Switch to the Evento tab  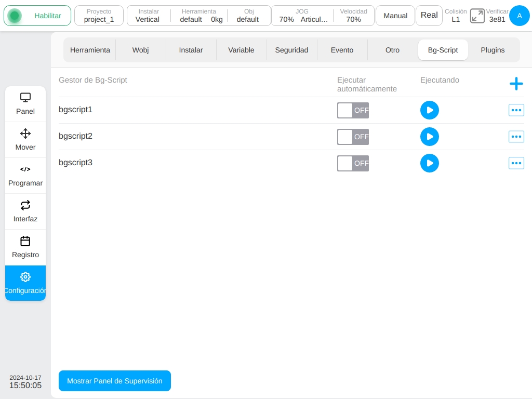pos(342,50)
